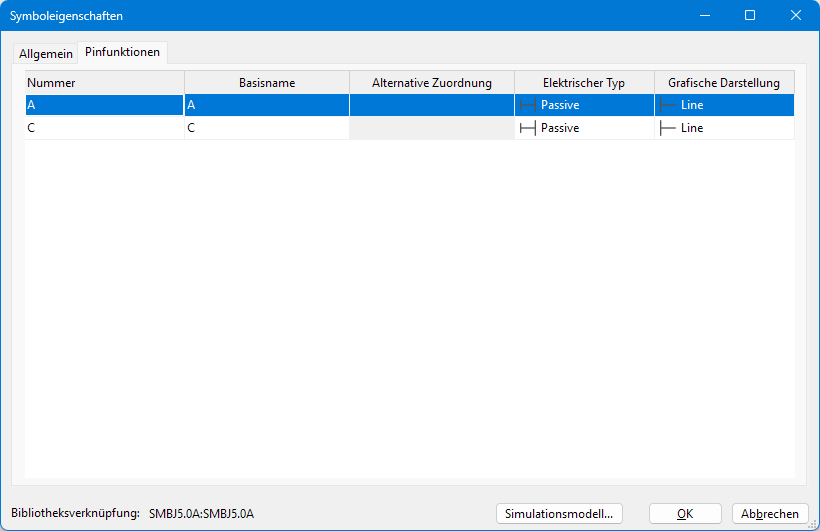Click Line style icon in row A
820x531 pixels.
click(667, 105)
